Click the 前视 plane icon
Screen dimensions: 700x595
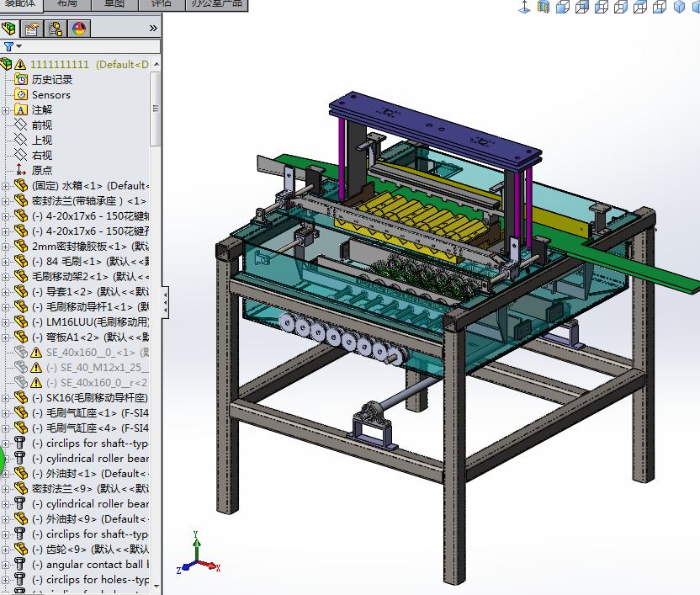coord(21,125)
